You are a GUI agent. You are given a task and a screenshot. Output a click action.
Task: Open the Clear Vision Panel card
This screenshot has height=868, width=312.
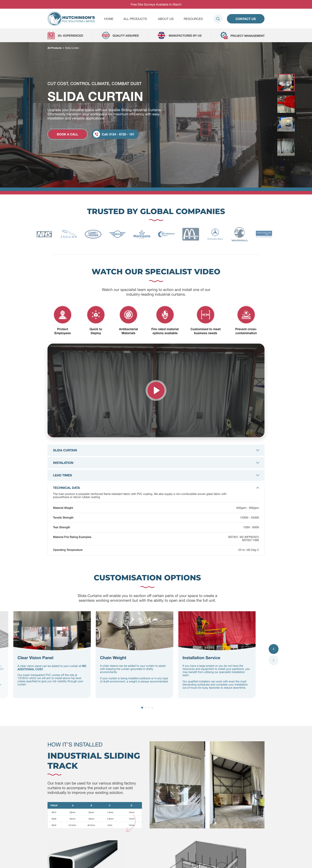[x=52, y=654]
